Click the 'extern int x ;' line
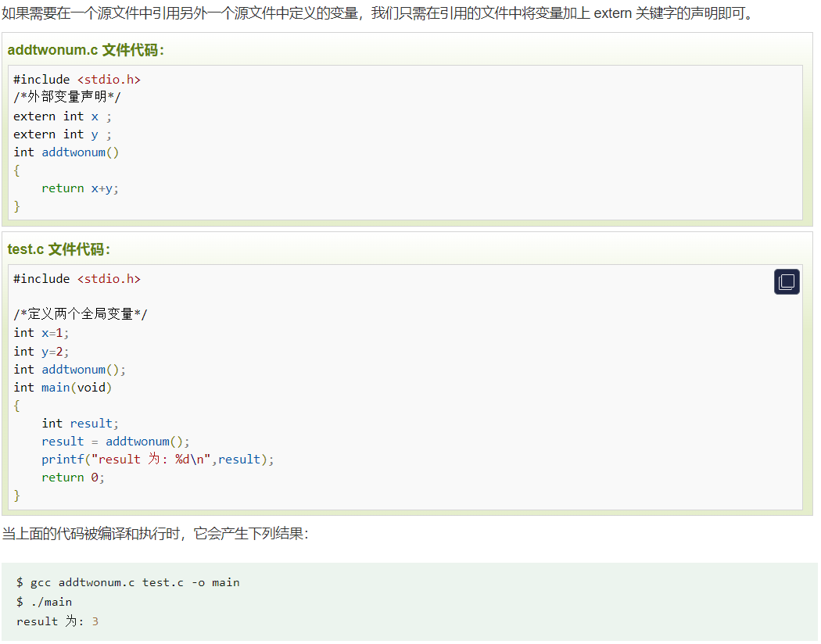Image resolution: width=821 pixels, height=644 pixels. [63, 116]
